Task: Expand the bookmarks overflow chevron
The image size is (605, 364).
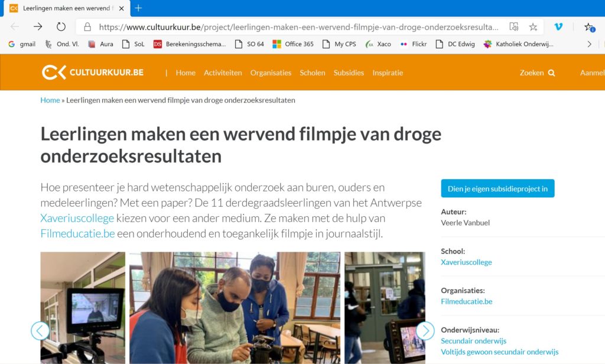Action: tap(589, 44)
